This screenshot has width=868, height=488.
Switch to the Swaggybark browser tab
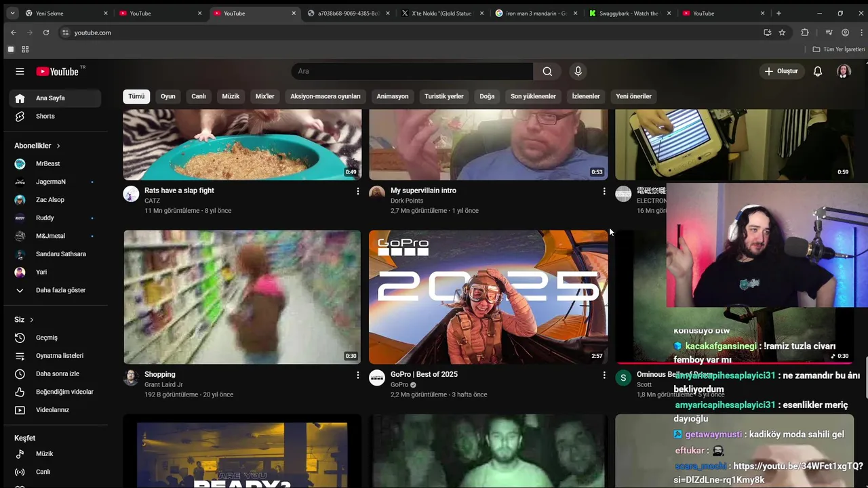[x=630, y=13]
